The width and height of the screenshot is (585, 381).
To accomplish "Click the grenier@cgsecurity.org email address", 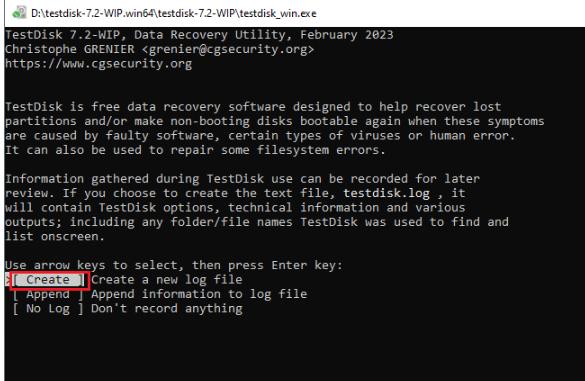I will tap(228, 49).
